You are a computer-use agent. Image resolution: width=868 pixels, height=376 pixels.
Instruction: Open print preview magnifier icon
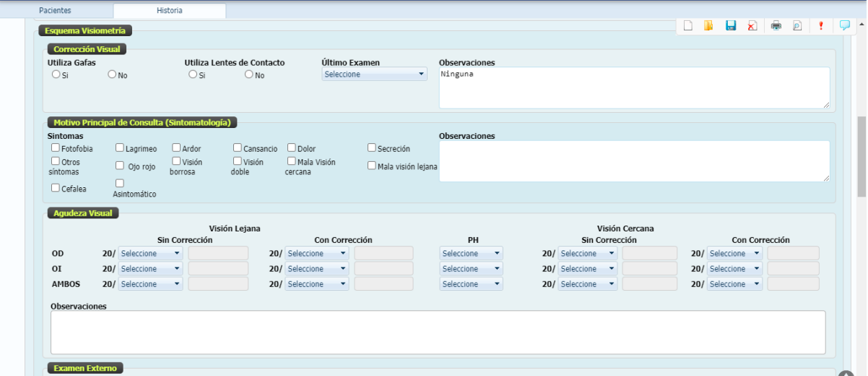797,26
